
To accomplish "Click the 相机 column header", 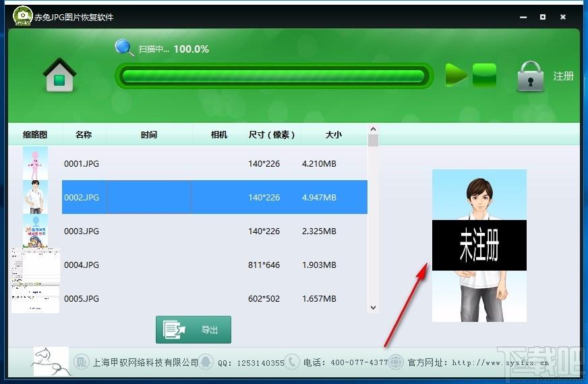I will pyautogui.click(x=219, y=134).
